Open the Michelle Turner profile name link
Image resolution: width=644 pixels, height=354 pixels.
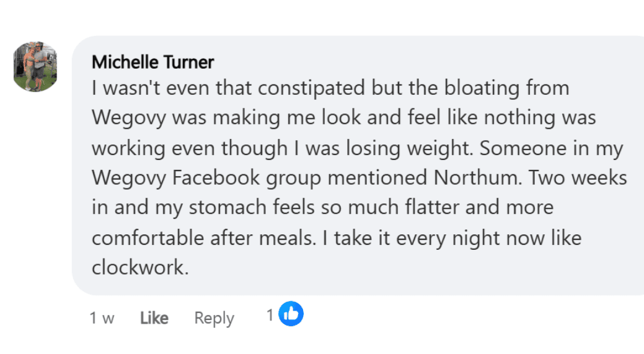click(153, 62)
